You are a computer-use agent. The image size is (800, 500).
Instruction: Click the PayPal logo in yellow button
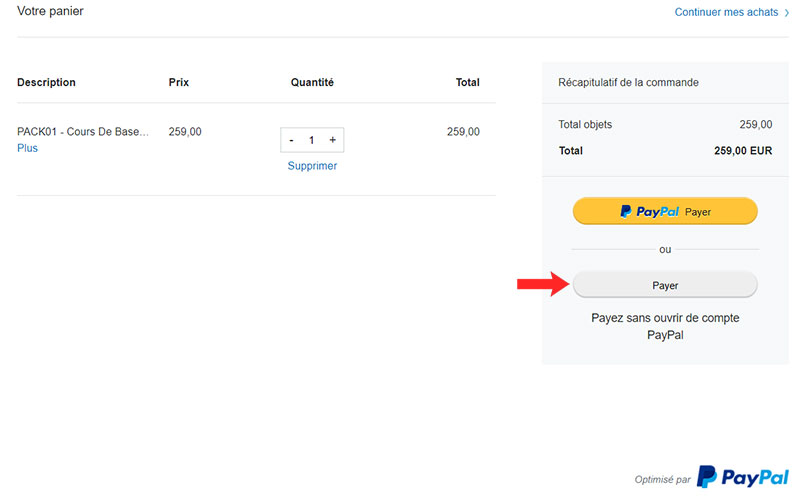(x=649, y=211)
